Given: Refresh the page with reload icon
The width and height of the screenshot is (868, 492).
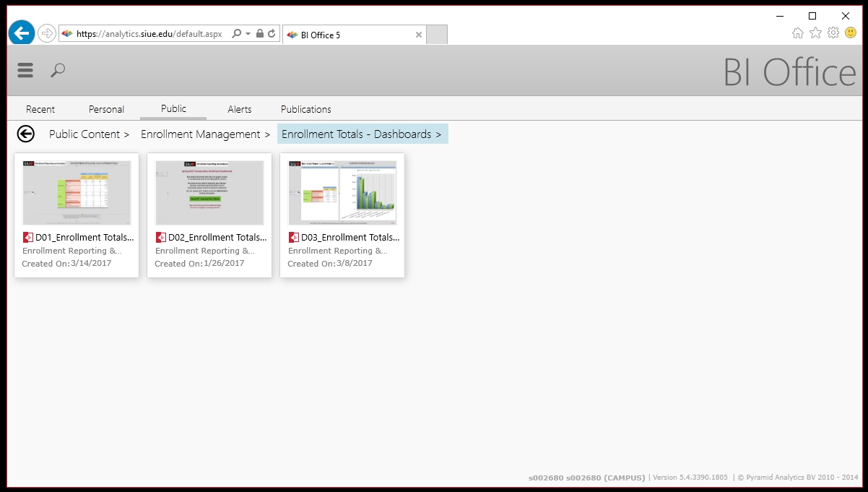Looking at the screenshot, I should [x=272, y=34].
